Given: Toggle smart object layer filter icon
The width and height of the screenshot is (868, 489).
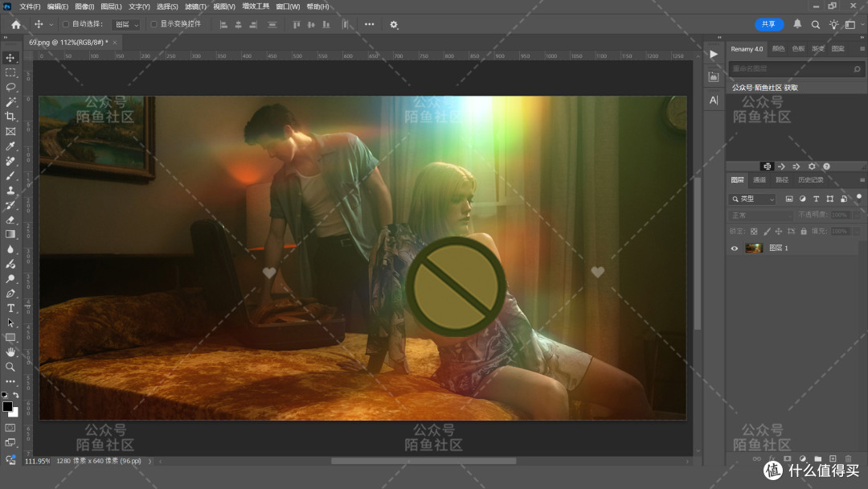Looking at the screenshot, I should click(843, 199).
